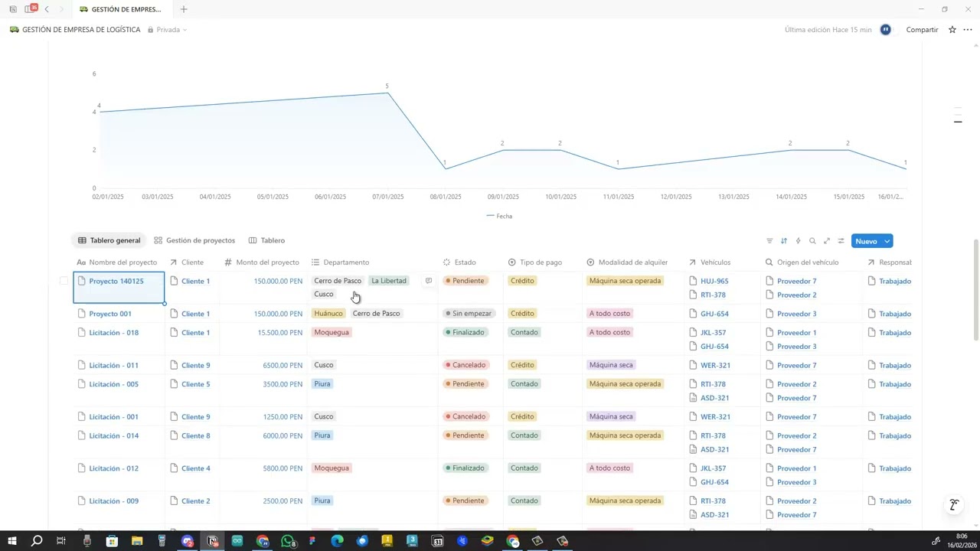Open the comment icon on Proyecto 140125 row
This screenshot has width=980, height=551.
tap(429, 281)
